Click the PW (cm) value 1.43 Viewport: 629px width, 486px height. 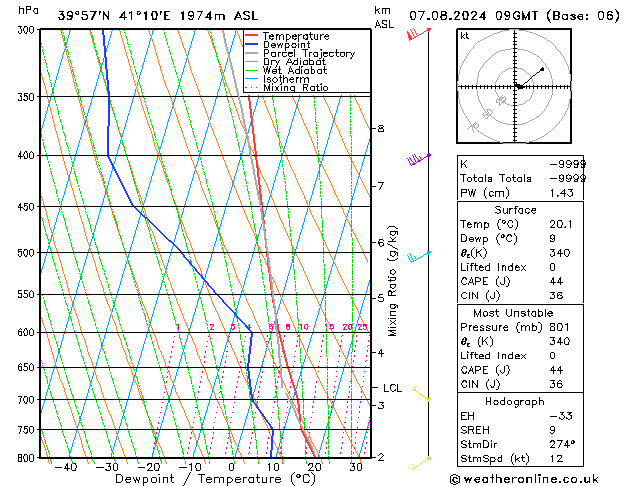pyautogui.click(x=562, y=193)
